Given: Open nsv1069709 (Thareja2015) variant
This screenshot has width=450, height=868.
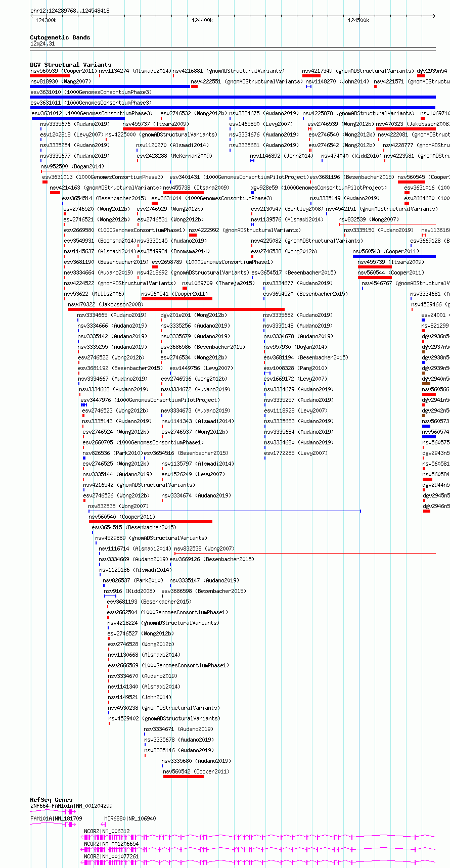Looking at the screenshot, I should pos(218,284).
